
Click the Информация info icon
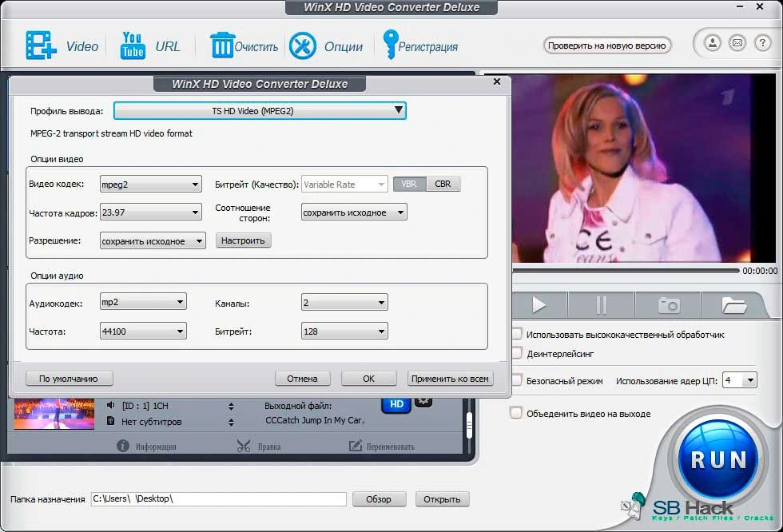123,446
